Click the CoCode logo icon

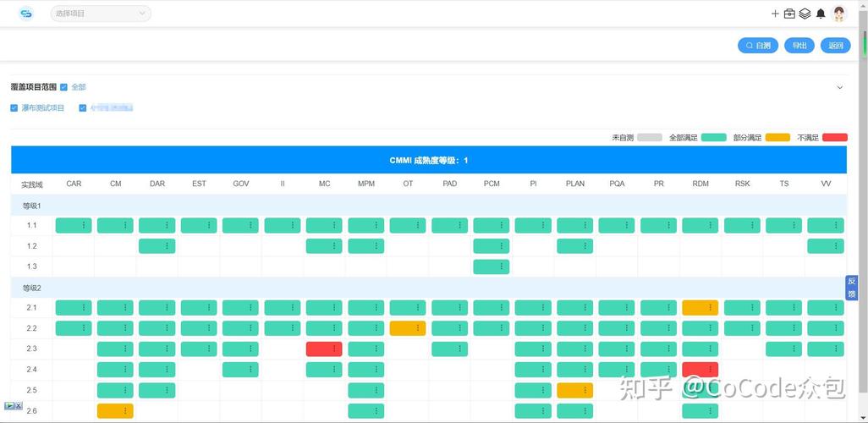click(x=26, y=14)
